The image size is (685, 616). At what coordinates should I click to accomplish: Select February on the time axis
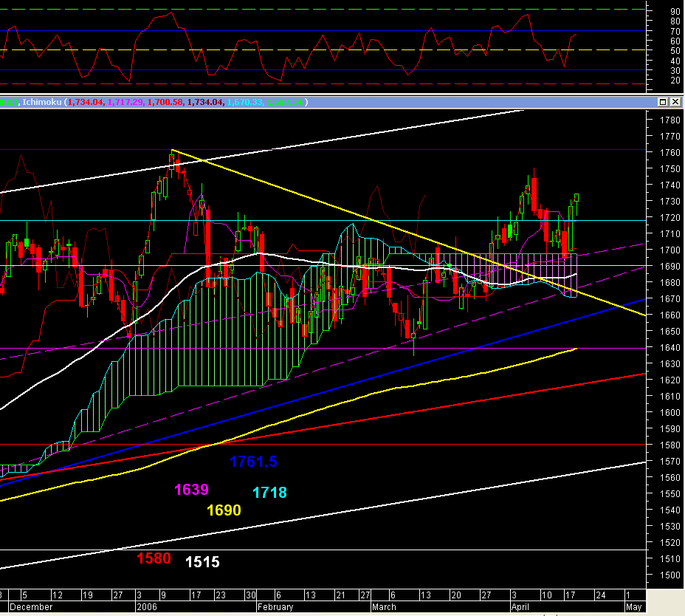click(x=275, y=607)
